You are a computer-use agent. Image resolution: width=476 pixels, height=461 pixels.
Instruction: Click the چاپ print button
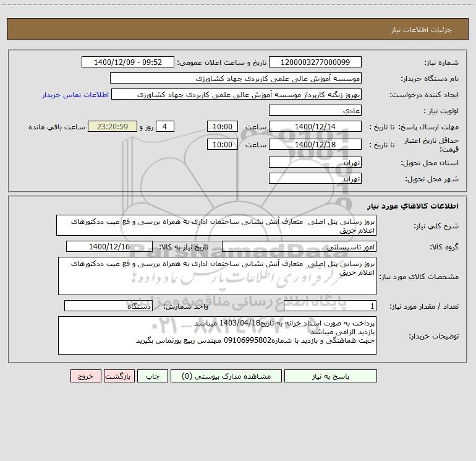click(x=153, y=376)
